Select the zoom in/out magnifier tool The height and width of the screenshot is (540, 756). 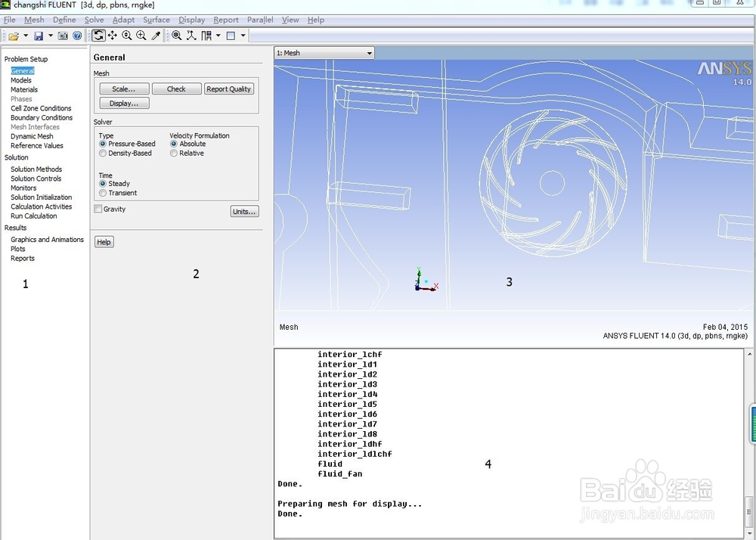[x=127, y=36]
